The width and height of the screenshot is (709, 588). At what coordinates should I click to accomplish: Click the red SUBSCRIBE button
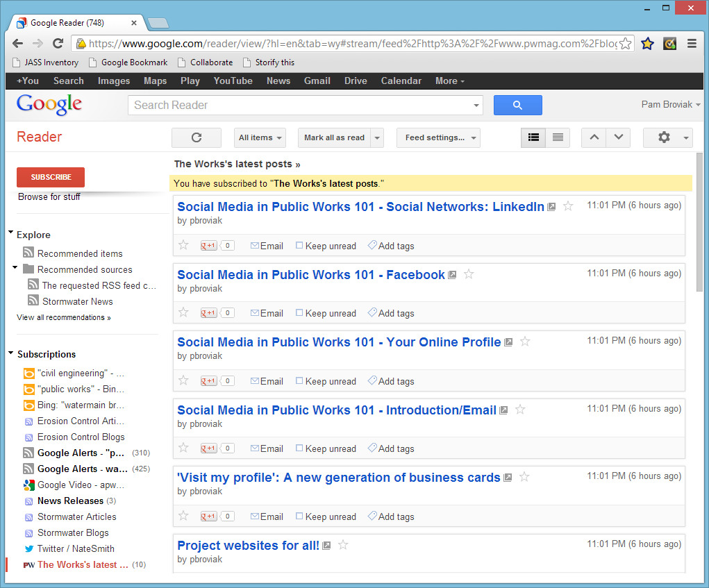51,177
